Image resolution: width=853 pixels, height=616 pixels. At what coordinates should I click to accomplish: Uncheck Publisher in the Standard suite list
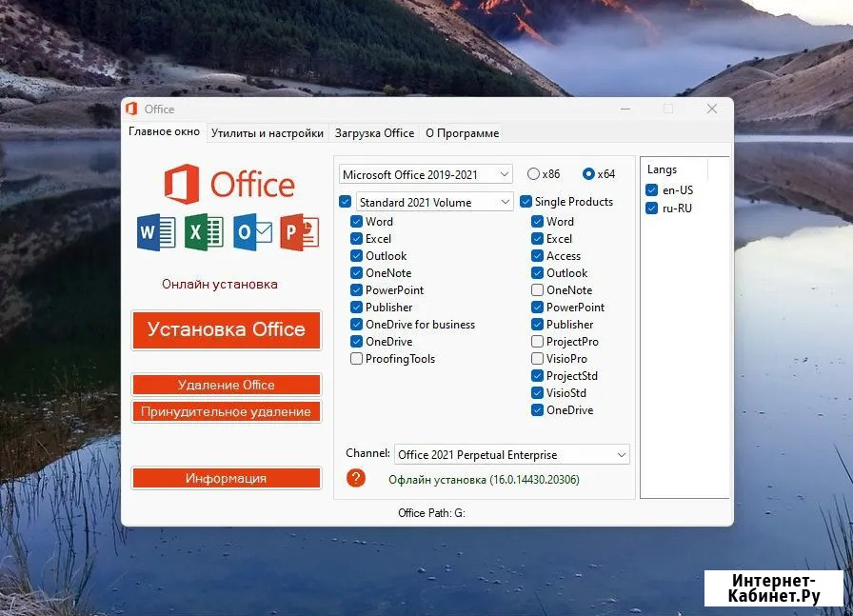tap(356, 308)
